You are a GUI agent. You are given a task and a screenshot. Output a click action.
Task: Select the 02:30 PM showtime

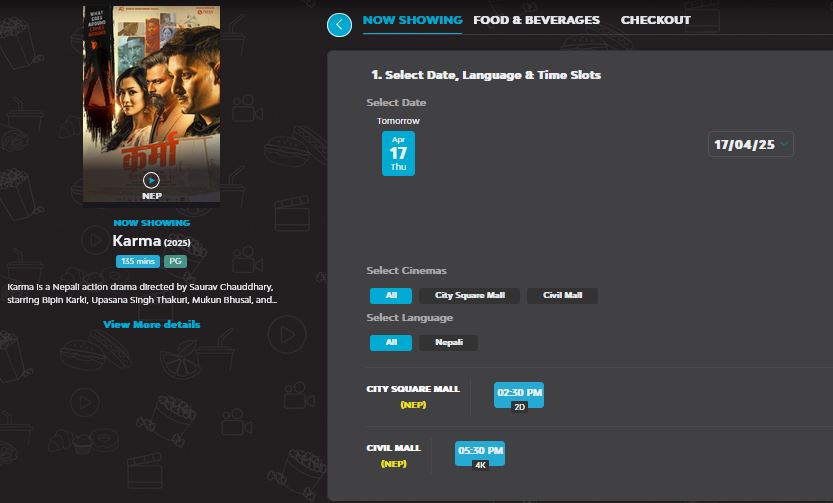click(519, 394)
